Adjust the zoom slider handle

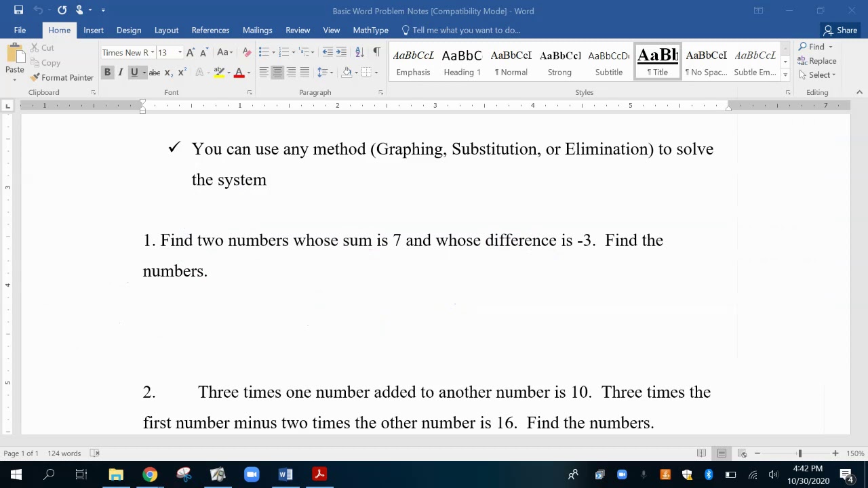click(800, 453)
